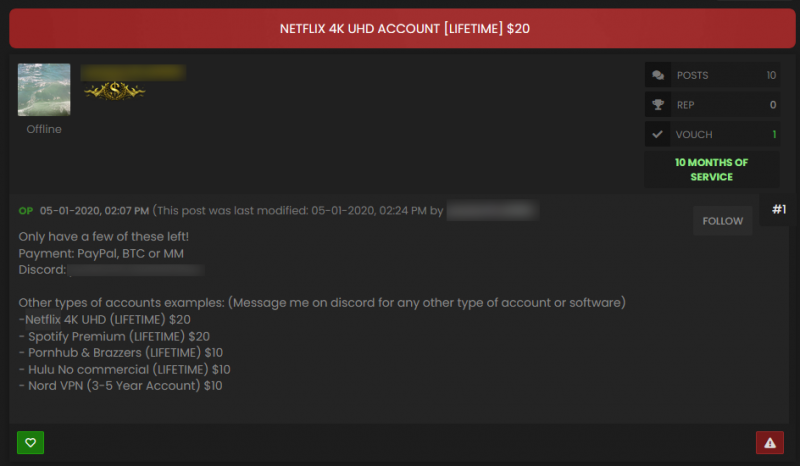Click the Offline status text

click(x=44, y=129)
